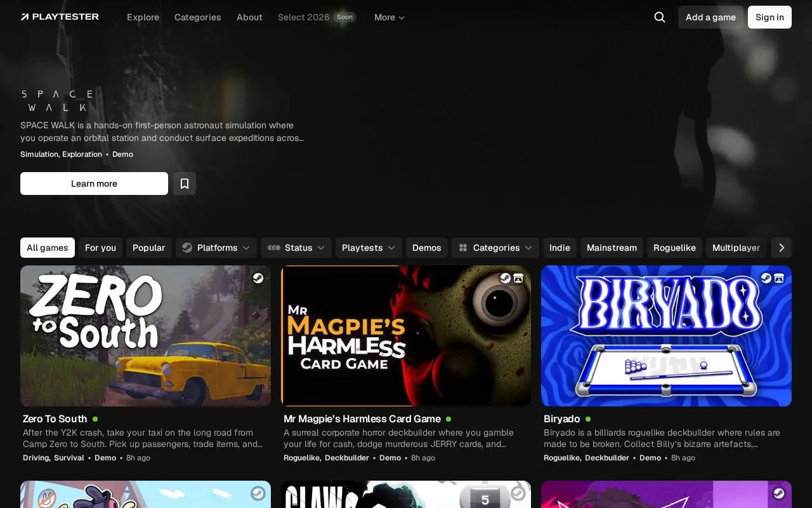Click the Steam icon on Mr Magpie's thumbnail
The width and height of the screenshot is (812, 508).
click(505, 278)
